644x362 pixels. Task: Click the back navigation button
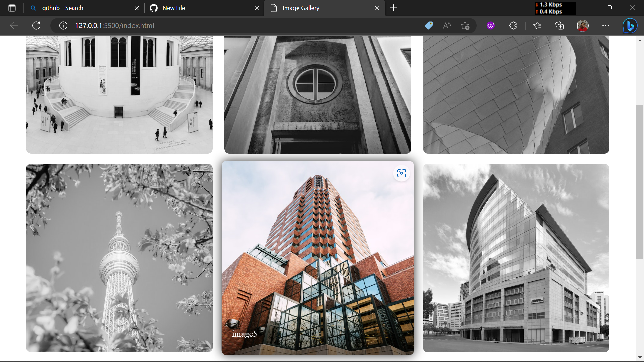[14, 25]
